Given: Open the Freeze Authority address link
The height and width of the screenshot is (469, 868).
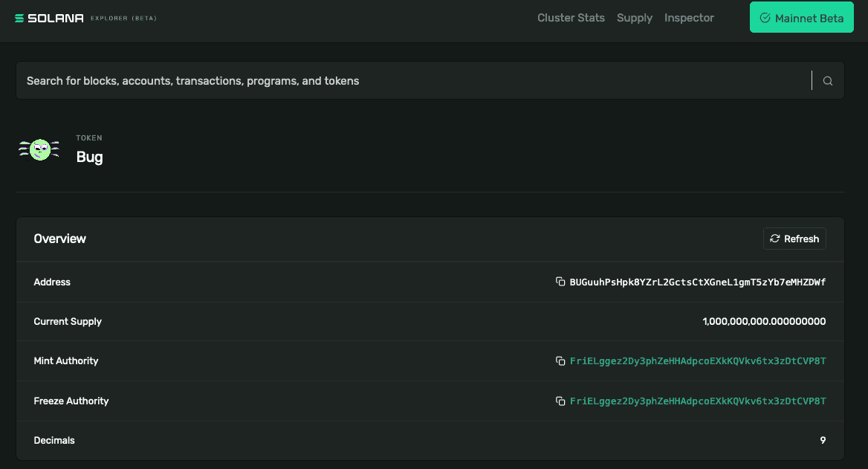Looking at the screenshot, I should click(x=697, y=401).
